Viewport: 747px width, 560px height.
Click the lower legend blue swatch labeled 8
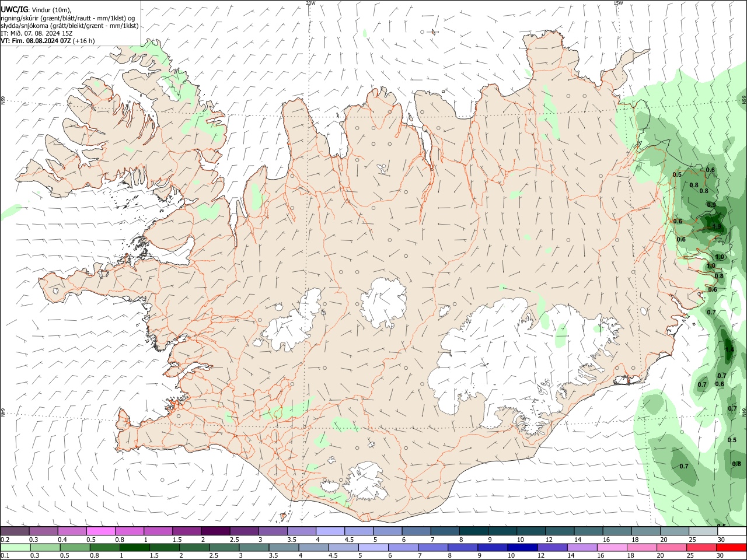(462, 548)
